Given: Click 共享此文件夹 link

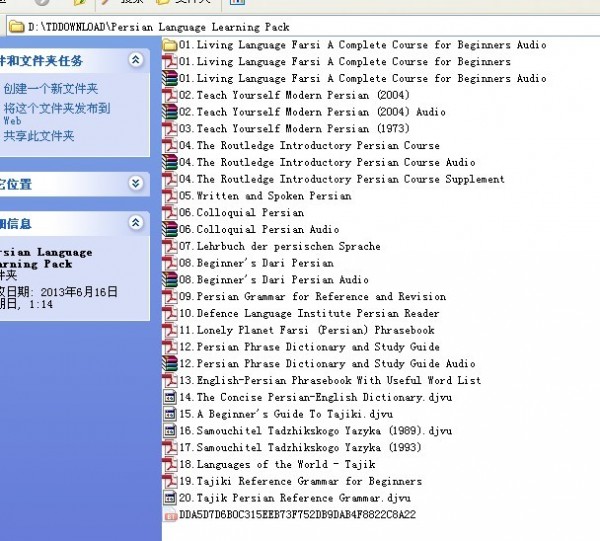Looking at the screenshot, I should [x=39, y=136].
